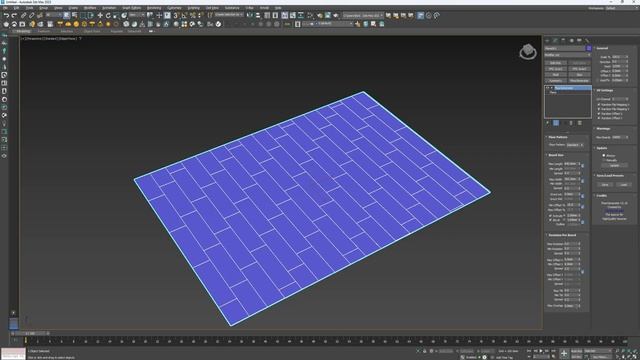Activate the Unlink Selection tool
Image resolution: width=640 pixels, height=360 pixels.
point(31,16)
